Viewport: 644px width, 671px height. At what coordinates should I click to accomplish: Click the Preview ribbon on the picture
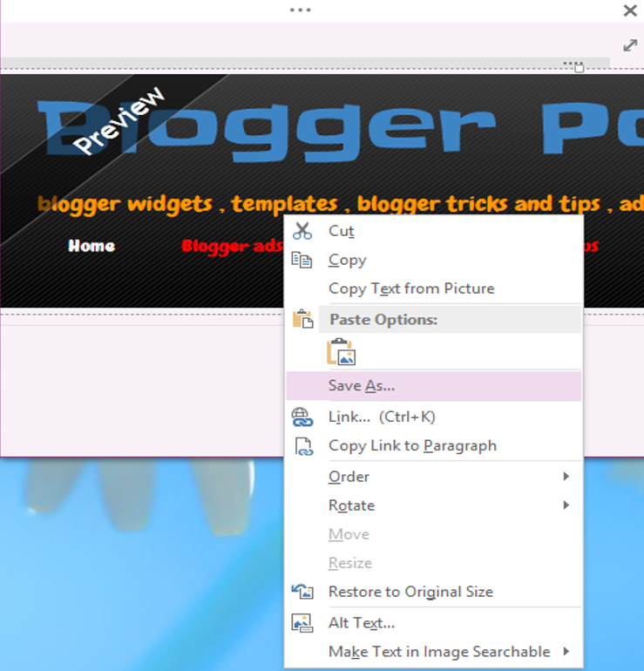(x=119, y=120)
